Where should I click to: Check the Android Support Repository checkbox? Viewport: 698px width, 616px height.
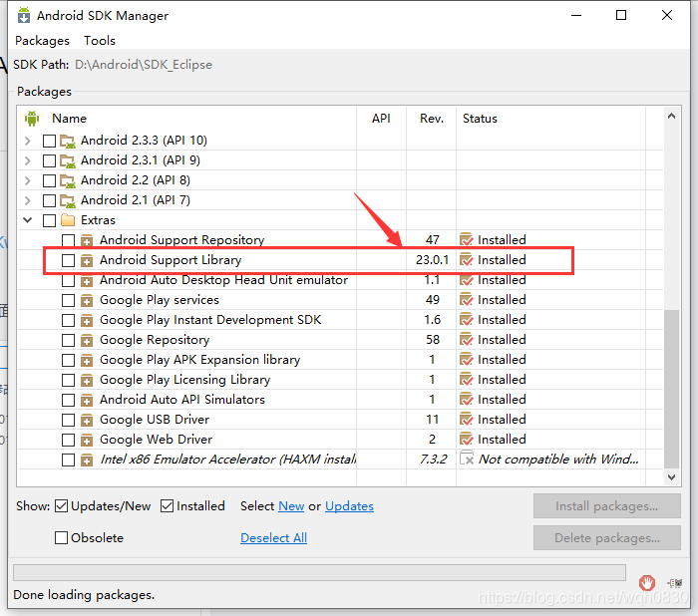pos(68,240)
